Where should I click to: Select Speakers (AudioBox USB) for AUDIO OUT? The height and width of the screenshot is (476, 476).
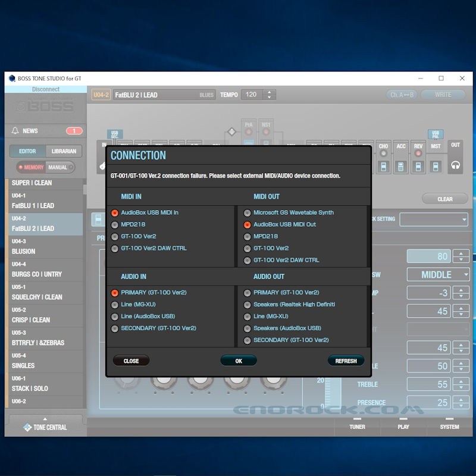[247, 328]
